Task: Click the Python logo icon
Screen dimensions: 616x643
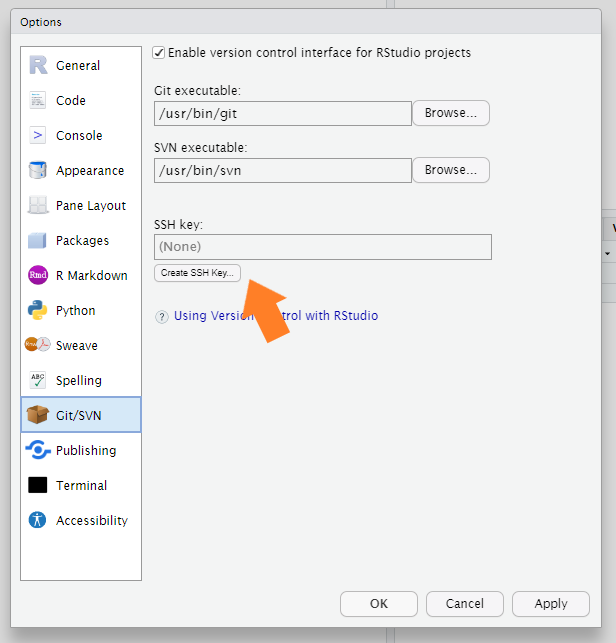Action: pos(38,310)
